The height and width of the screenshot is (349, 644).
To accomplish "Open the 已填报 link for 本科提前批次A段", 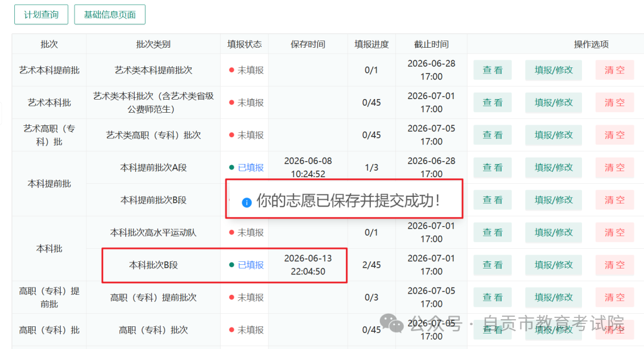I will [250, 167].
